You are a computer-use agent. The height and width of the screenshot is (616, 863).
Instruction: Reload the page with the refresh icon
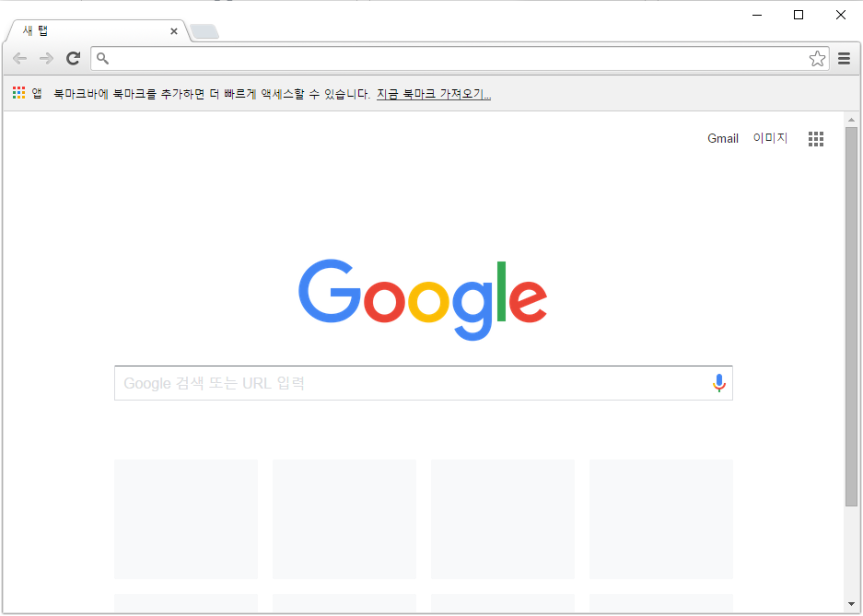pyautogui.click(x=73, y=59)
